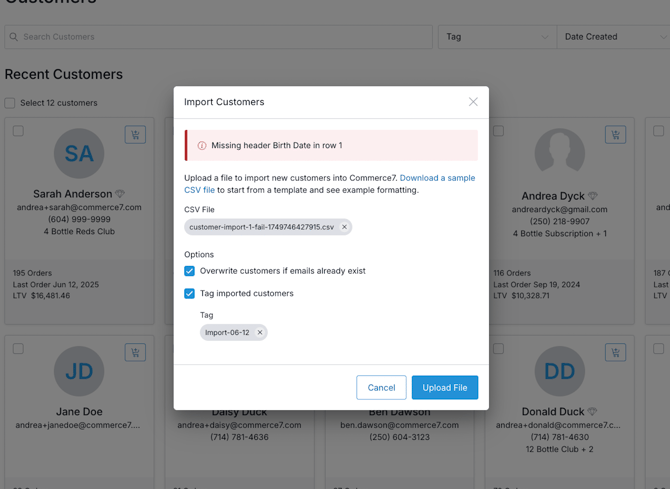Click the cart icon on Jane Doe's card
The image size is (670, 489).
(135, 353)
